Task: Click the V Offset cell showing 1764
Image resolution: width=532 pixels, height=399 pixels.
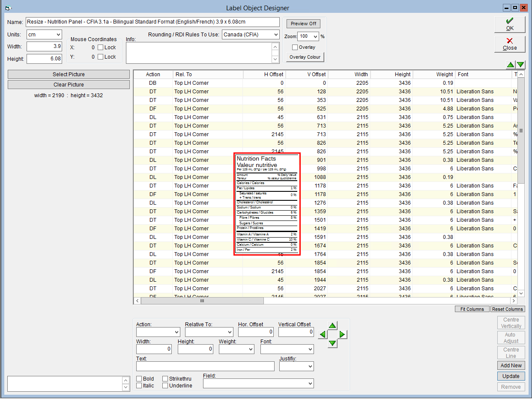Action: [x=307, y=254]
